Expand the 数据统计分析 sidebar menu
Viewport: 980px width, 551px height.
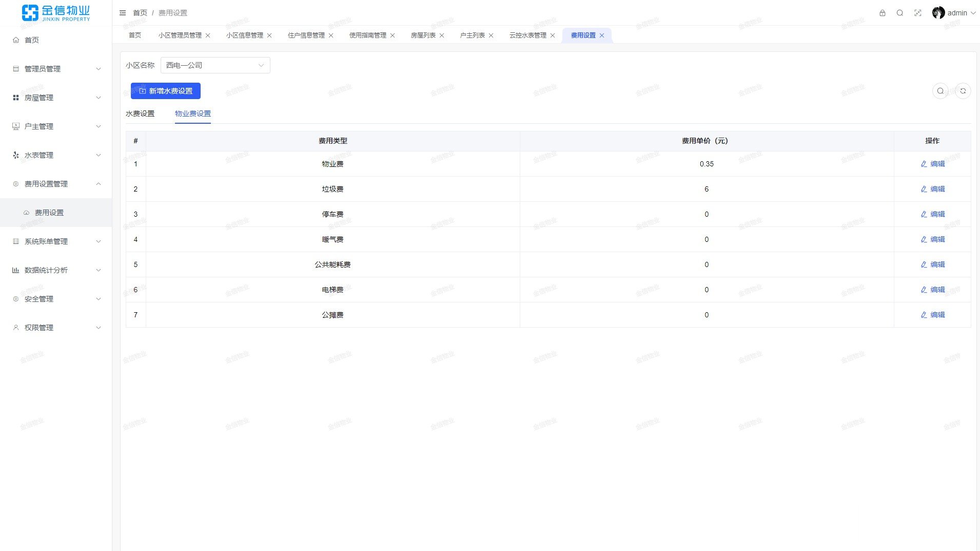(56, 270)
